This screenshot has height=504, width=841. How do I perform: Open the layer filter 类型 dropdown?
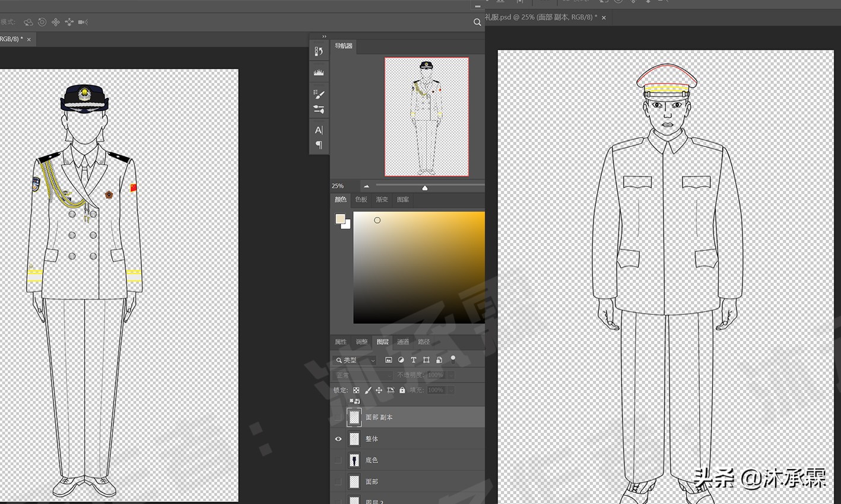coord(356,360)
